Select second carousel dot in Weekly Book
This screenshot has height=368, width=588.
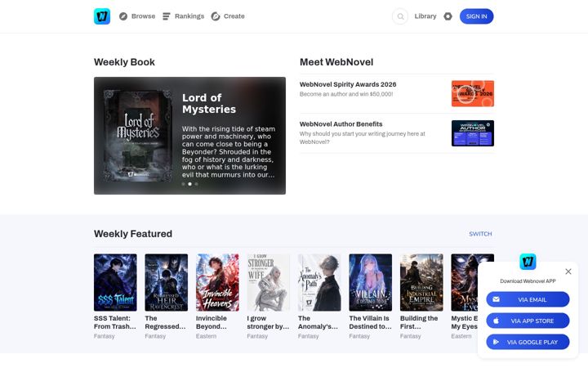pyautogui.click(x=189, y=184)
